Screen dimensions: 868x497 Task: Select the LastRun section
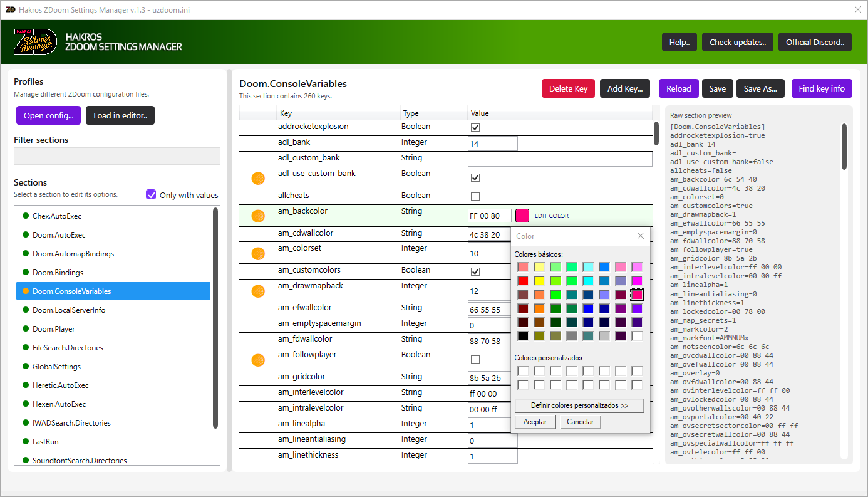[x=113, y=442]
